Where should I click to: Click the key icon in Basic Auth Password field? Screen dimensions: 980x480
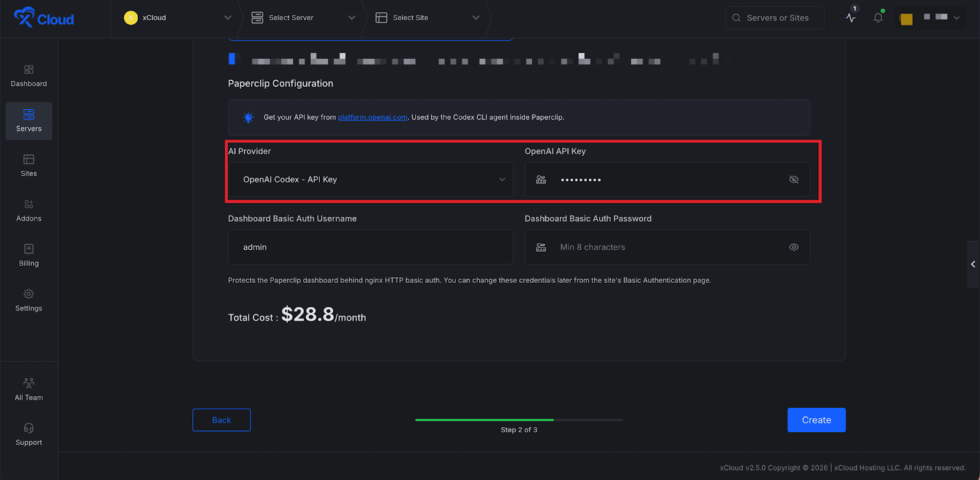tap(541, 247)
